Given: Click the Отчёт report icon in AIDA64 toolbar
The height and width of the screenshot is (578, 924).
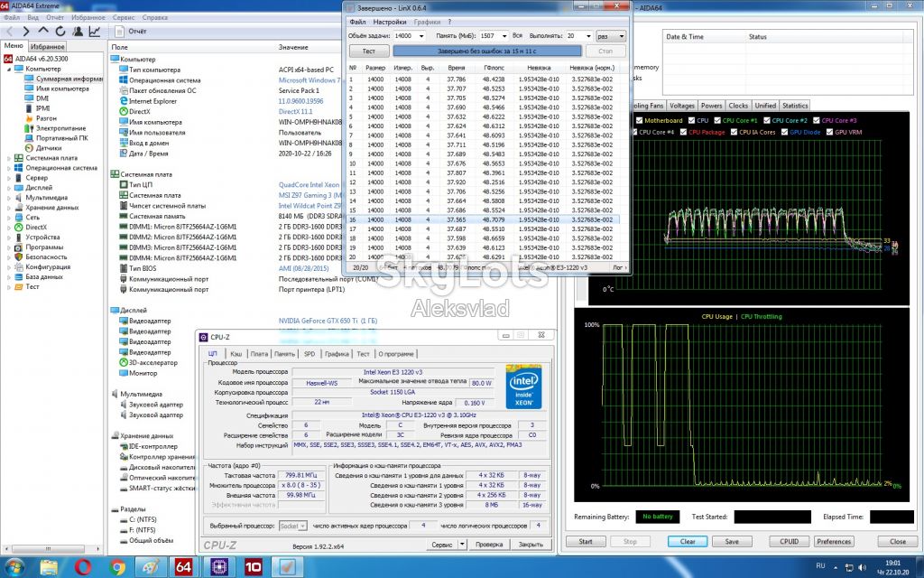Looking at the screenshot, I should tap(120, 32).
